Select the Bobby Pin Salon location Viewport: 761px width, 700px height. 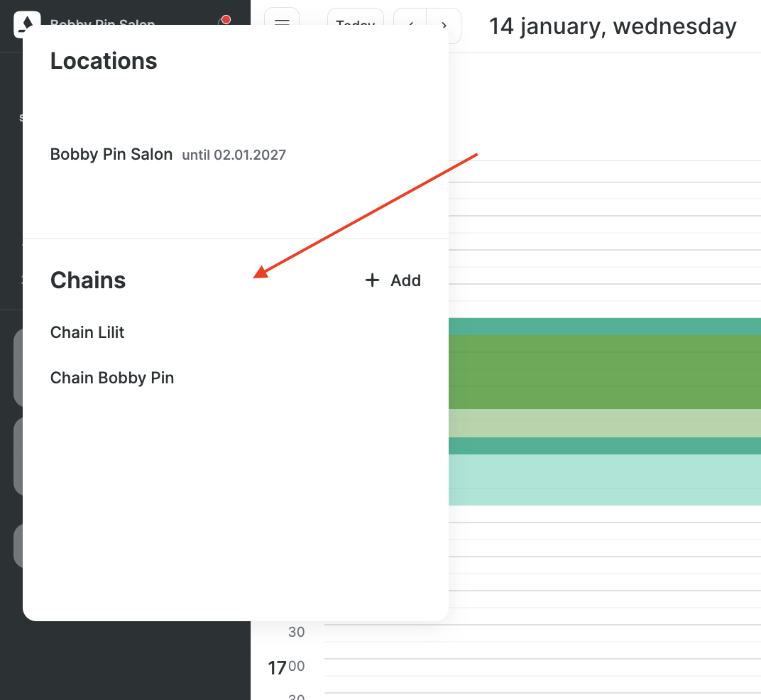(111, 154)
